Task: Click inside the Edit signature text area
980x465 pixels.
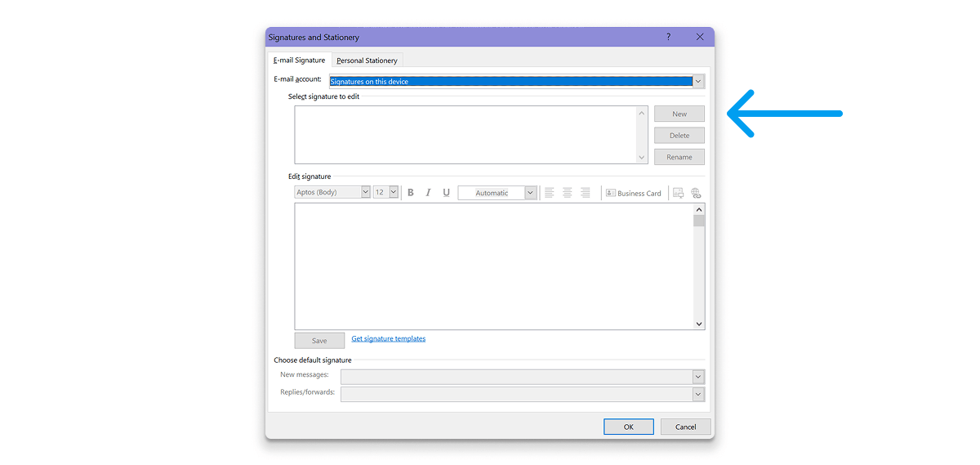Action: 494,266
